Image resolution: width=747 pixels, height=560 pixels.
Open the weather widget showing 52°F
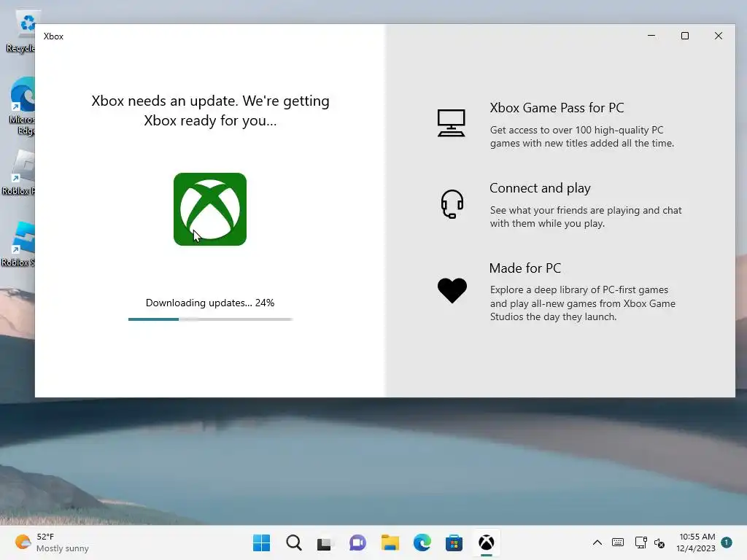coord(52,542)
